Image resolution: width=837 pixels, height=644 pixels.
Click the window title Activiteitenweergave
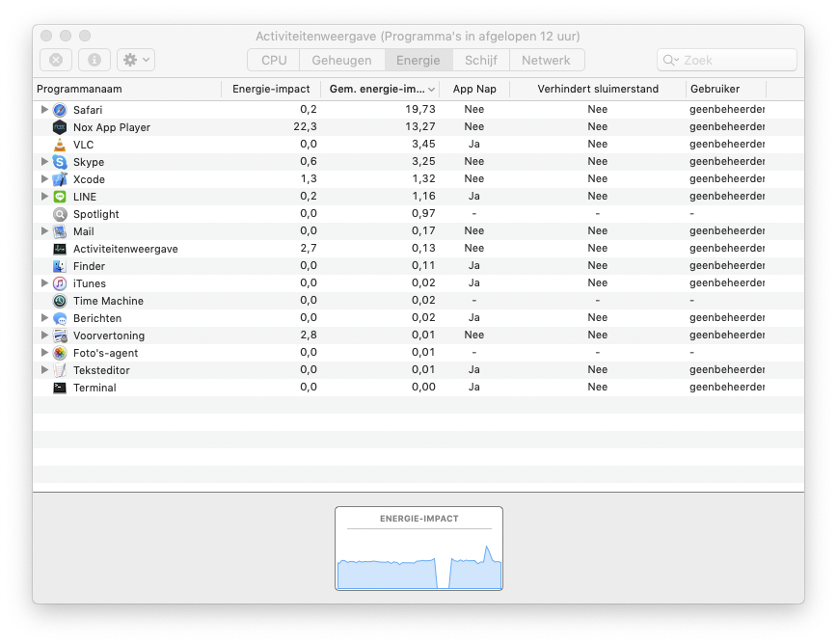[x=418, y=37]
